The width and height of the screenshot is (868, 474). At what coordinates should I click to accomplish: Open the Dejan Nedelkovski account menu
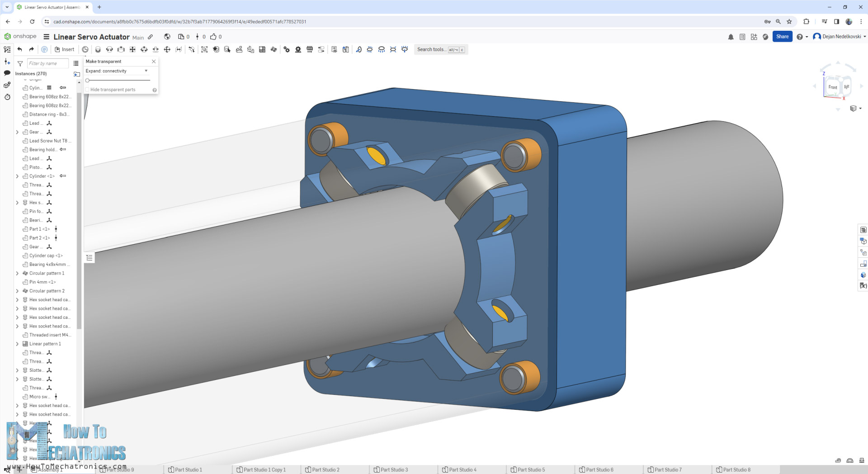coord(839,37)
